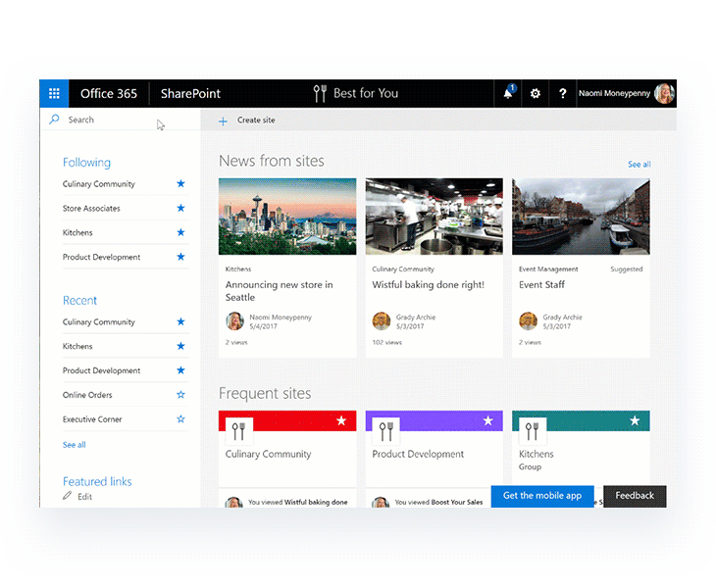Unfollow Store Associates star in Following
Image resolution: width=716 pixels, height=588 pixels.
(180, 208)
